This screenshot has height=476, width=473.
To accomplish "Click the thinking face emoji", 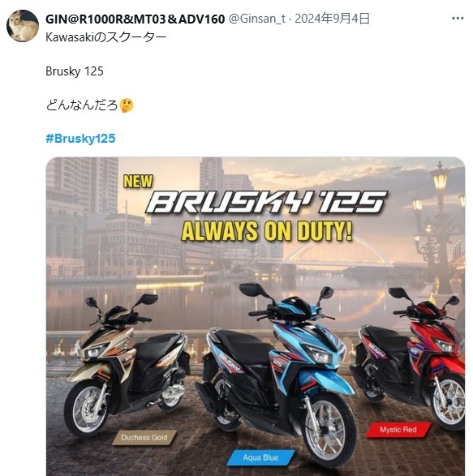I will pos(127,105).
